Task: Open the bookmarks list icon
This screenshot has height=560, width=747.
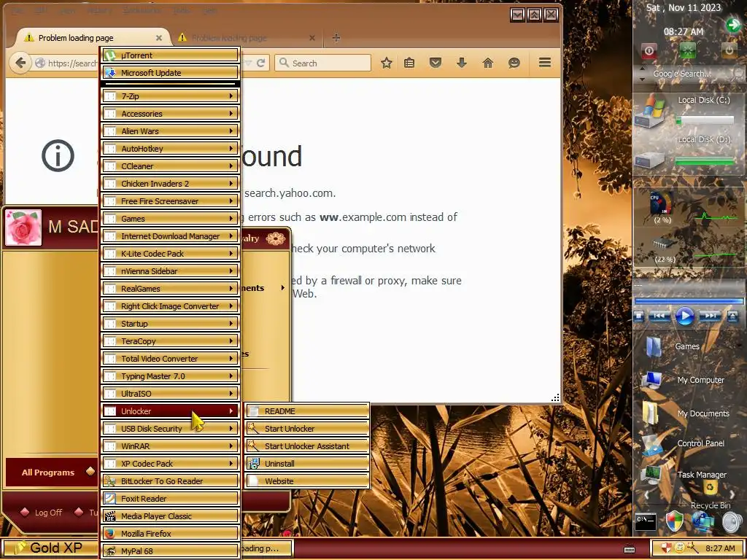Action: 409,63
